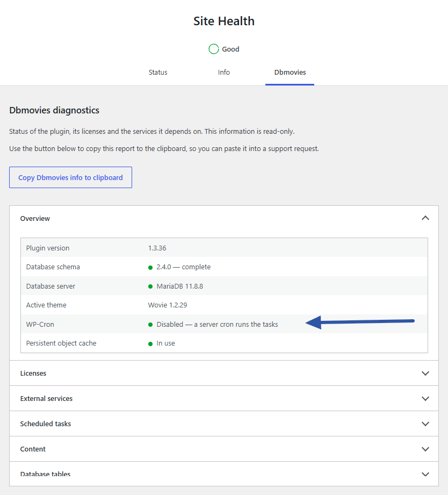Screen dimensions: 448x495
Task: Click green status dot for Database schema
Action: click(150, 268)
